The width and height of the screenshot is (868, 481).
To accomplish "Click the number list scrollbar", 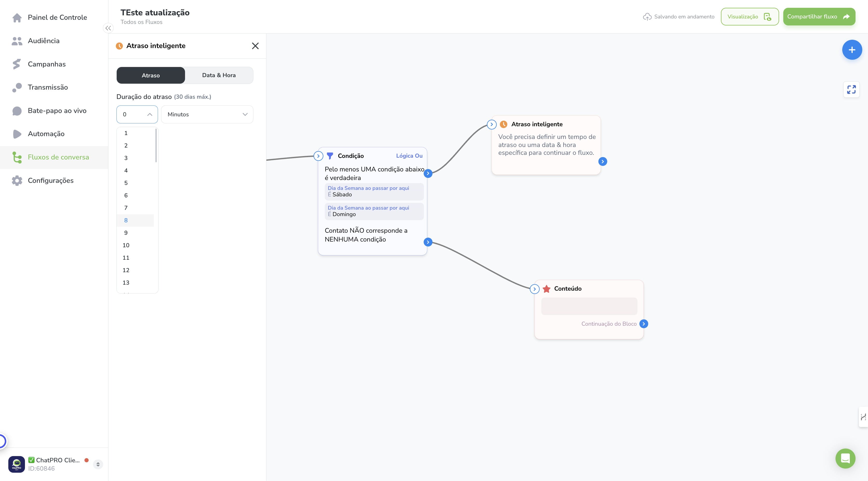I will pyautogui.click(x=156, y=145).
